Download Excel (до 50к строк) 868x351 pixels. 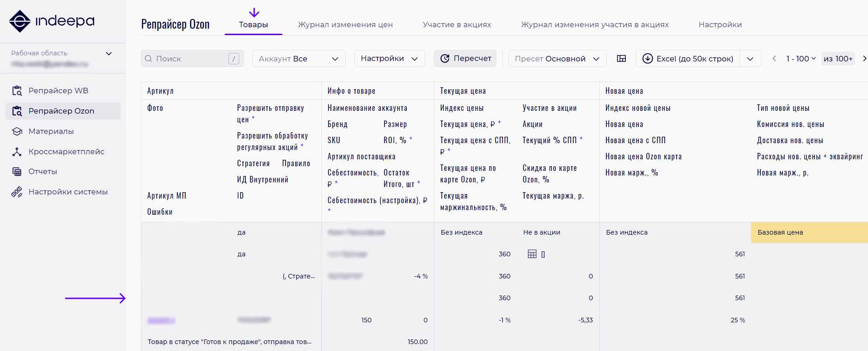[x=688, y=59]
